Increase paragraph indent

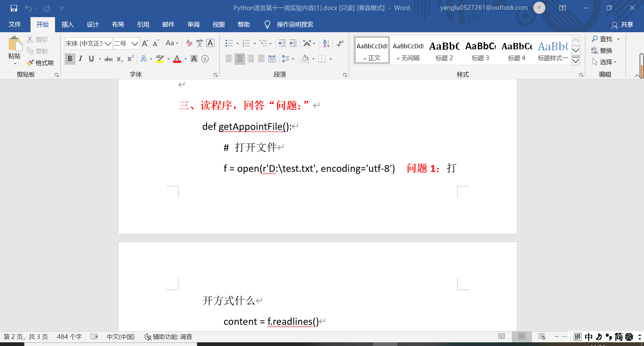pyautogui.click(x=293, y=43)
